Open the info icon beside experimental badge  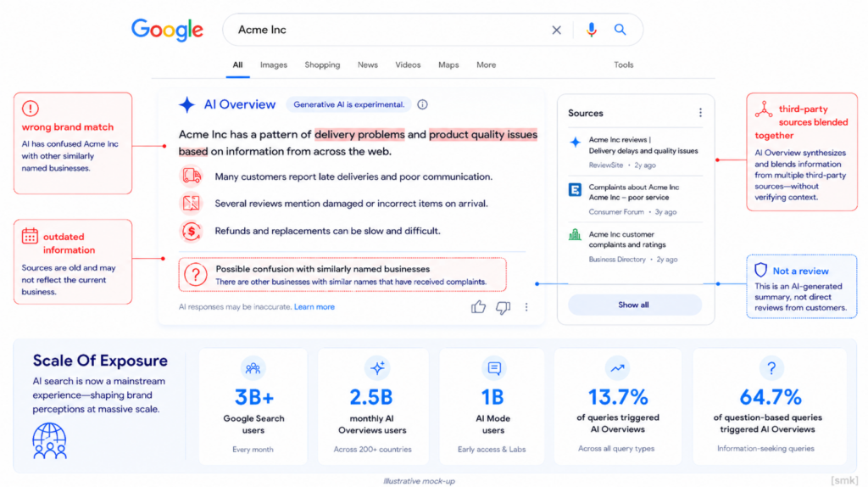pyautogui.click(x=422, y=104)
